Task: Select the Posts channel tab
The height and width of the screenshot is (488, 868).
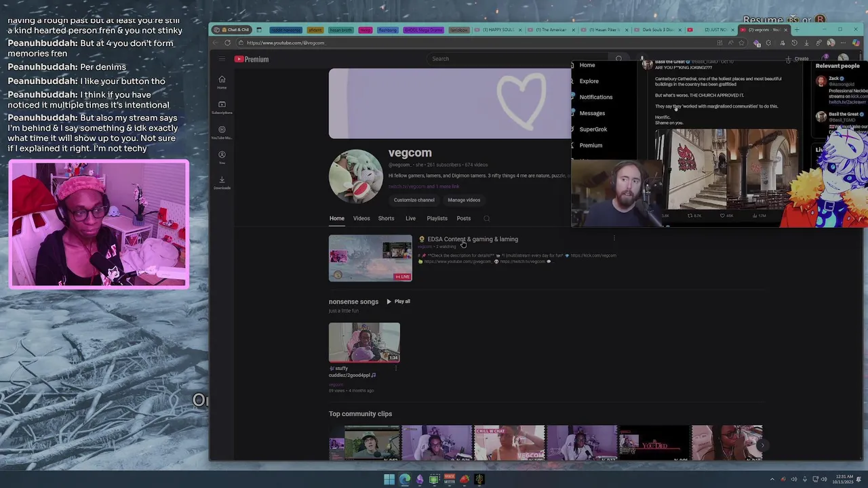Action: (x=464, y=218)
